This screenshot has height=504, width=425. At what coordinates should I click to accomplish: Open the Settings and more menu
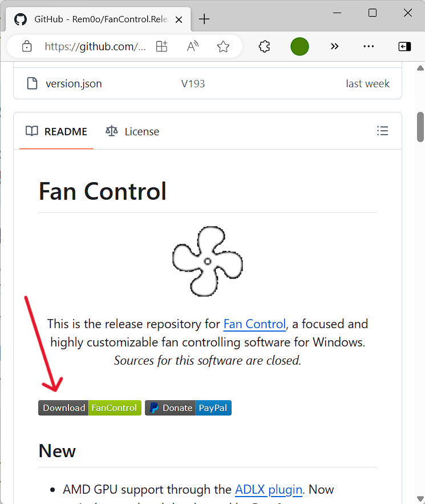(369, 47)
